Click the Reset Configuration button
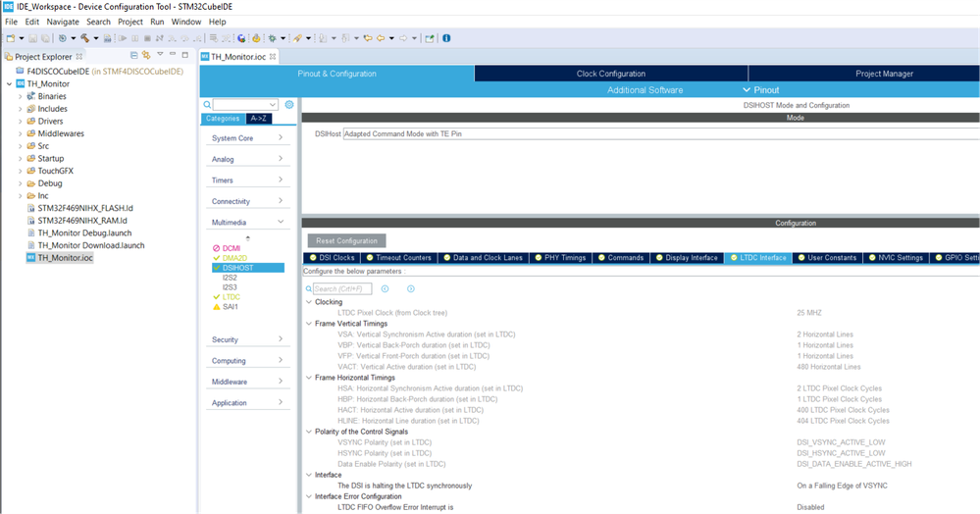Image resolution: width=980 pixels, height=514 pixels. pyautogui.click(x=347, y=240)
